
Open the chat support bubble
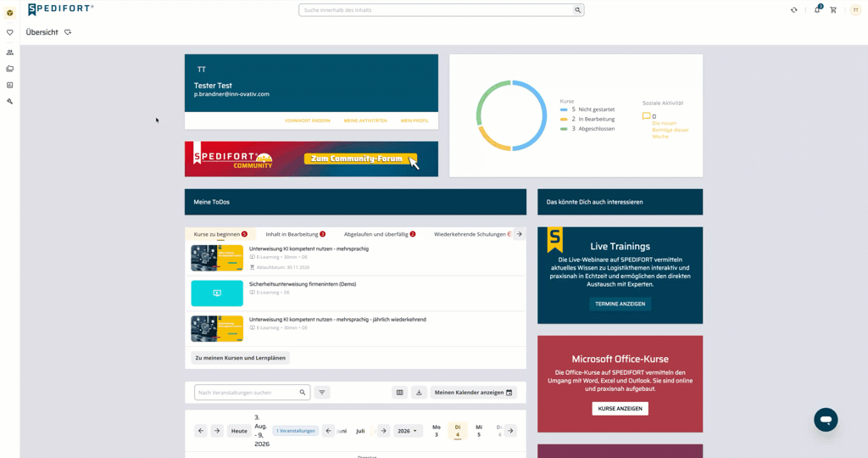click(826, 420)
